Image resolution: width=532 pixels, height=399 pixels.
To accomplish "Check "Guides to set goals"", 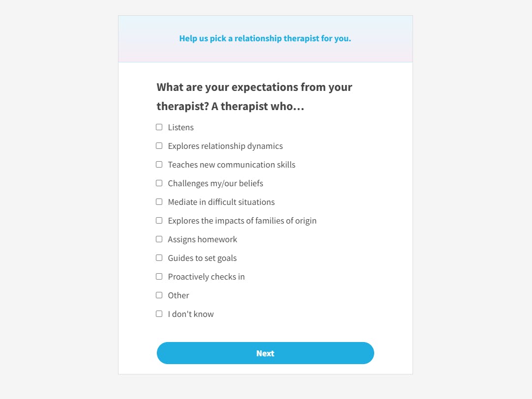I will click(159, 257).
